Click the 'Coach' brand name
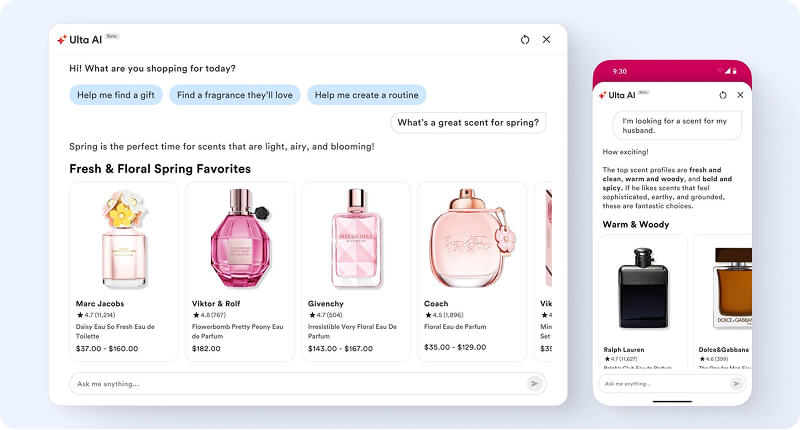The width and height of the screenshot is (800, 430). (x=436, y=303)
